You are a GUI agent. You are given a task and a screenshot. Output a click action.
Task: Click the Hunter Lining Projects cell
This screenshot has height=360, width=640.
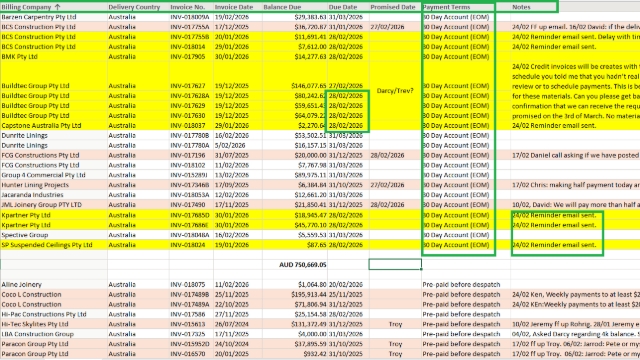53,185
